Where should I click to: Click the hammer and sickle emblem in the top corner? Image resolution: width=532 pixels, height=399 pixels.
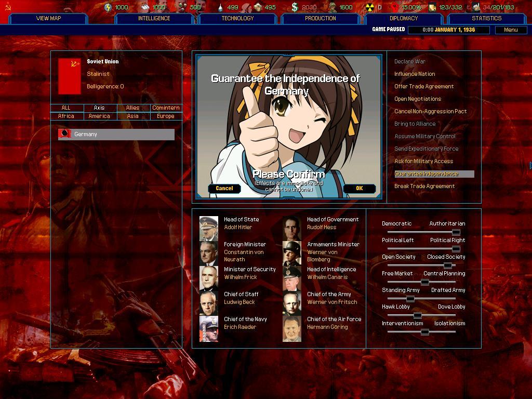click(8, 7)
